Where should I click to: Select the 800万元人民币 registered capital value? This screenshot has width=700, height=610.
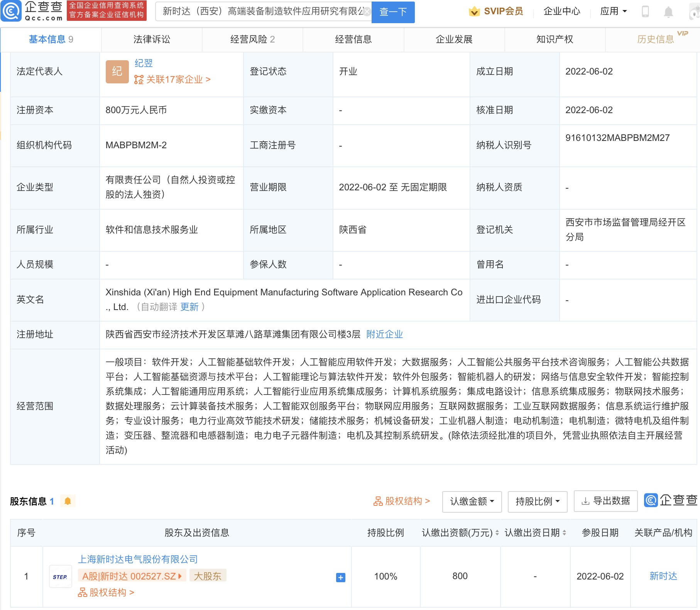tap(136, 110)
